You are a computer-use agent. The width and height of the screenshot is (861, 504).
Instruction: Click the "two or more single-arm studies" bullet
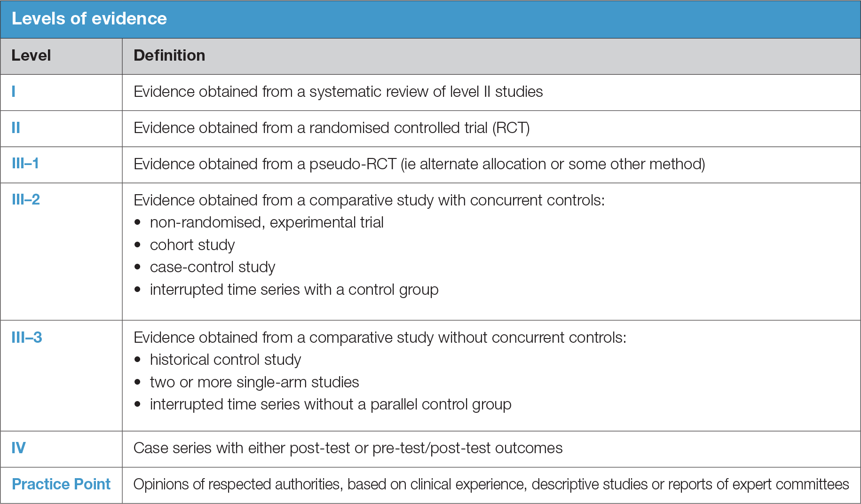pos(254,382)
